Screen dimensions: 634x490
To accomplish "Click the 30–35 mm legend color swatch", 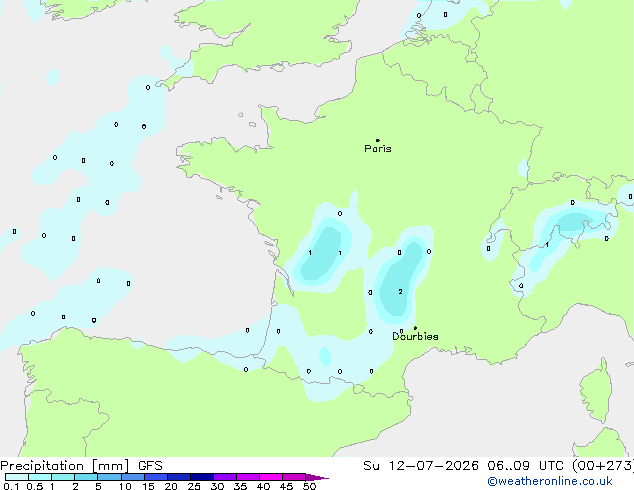I will point(225,477).
